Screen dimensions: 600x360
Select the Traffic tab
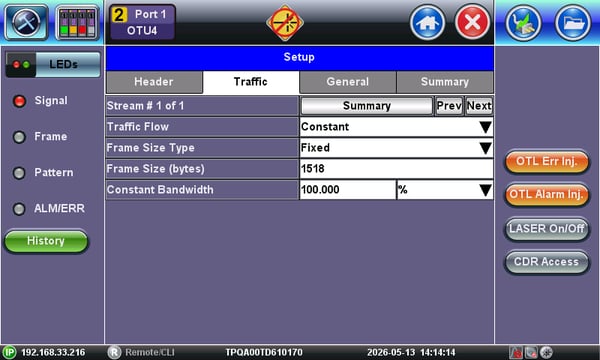(251, 82)
